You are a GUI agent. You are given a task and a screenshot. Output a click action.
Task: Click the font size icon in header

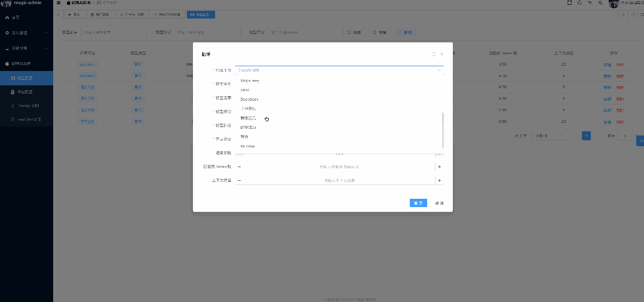point(590,2)
